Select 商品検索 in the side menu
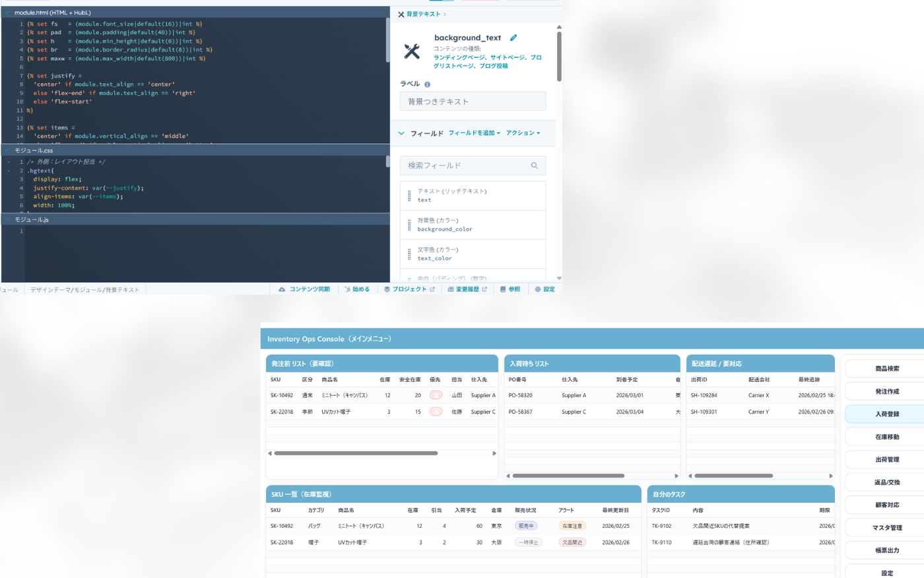 tap(886, 369)
